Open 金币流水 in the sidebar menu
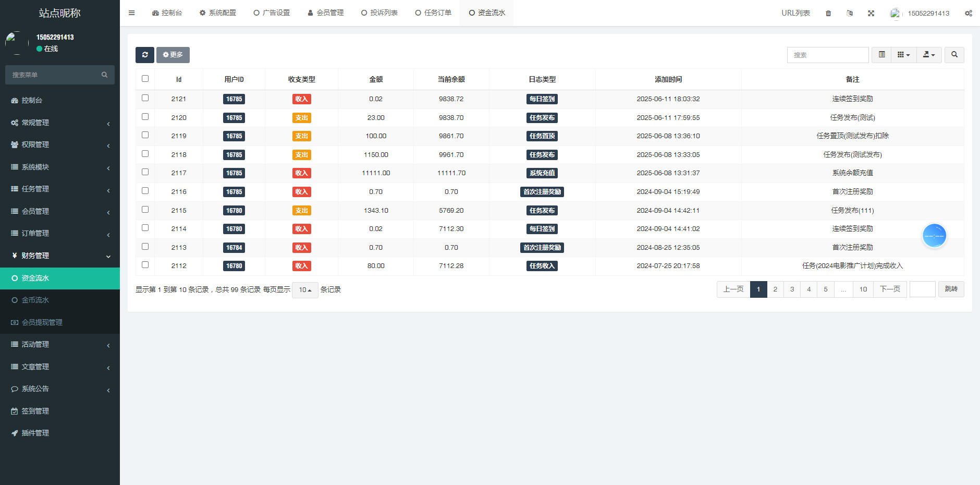Viewport: 980px width, 485px height. tap(35, 300)
